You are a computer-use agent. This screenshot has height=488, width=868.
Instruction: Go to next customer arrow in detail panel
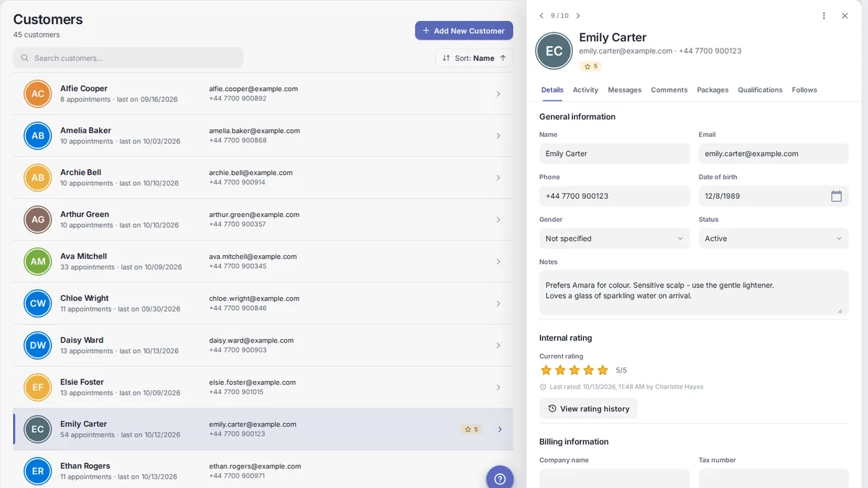coord(578,16)
